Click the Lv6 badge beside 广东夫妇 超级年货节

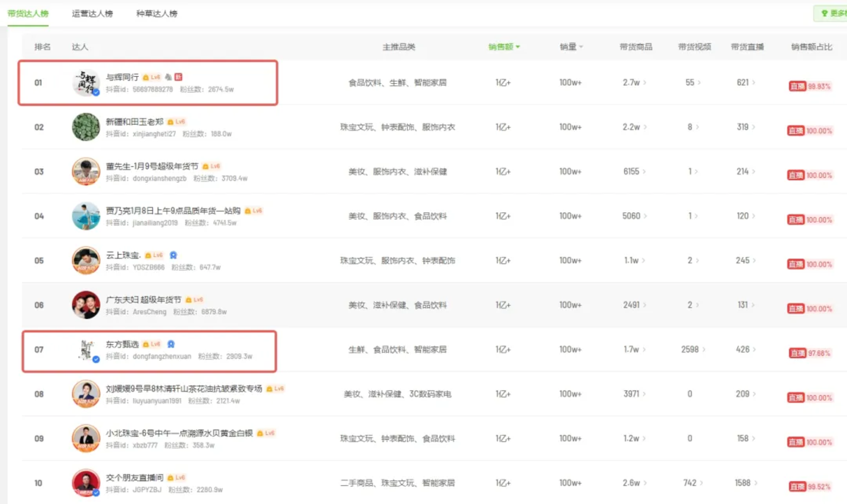tap(195, 300)
